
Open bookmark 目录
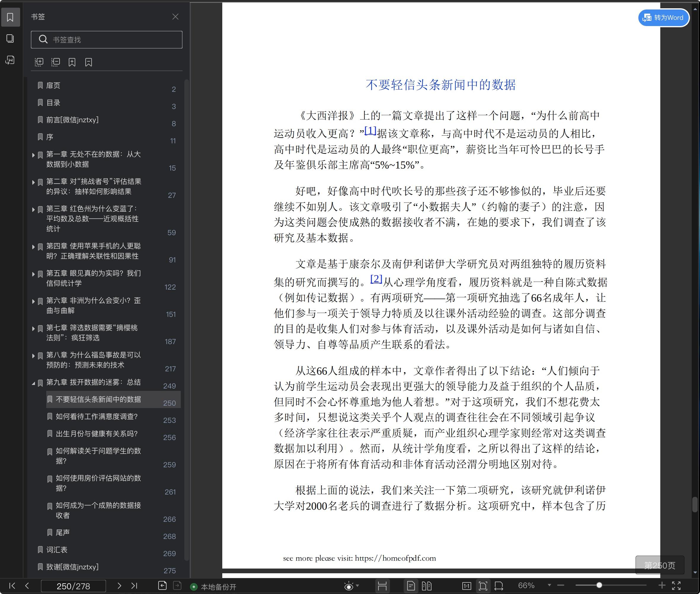pos(53,103)
